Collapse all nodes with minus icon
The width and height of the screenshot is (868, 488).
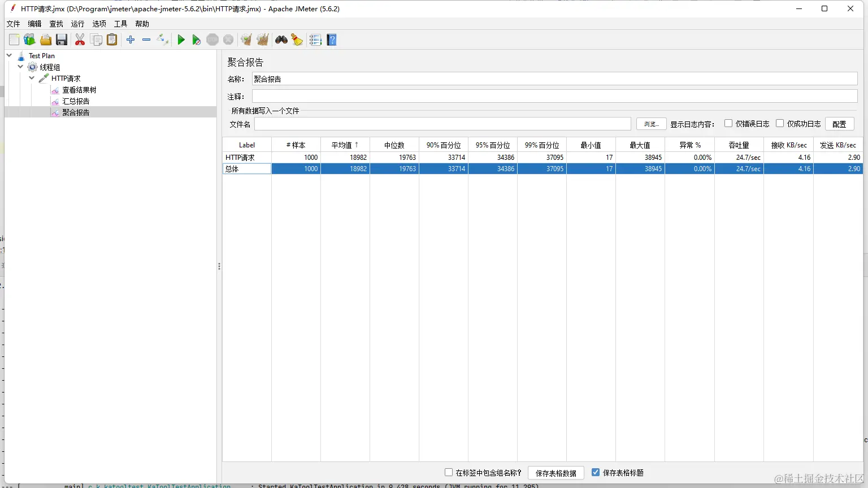(x=146, y=40)
